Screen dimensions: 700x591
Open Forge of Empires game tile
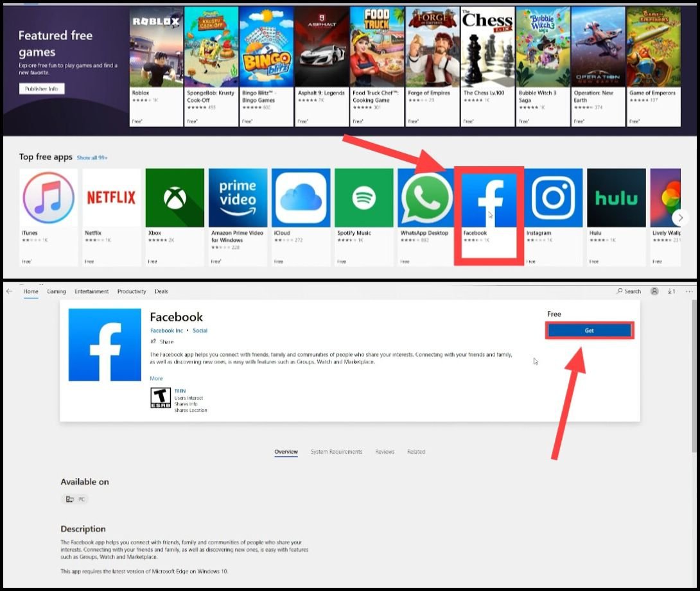(x=433, y=67)
